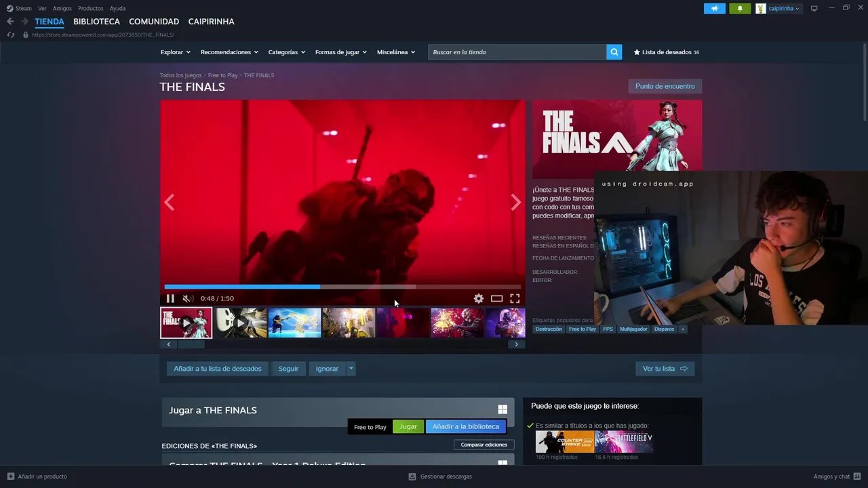Reload the store page
Screen dimensions: 868x488
click(10, 35)
